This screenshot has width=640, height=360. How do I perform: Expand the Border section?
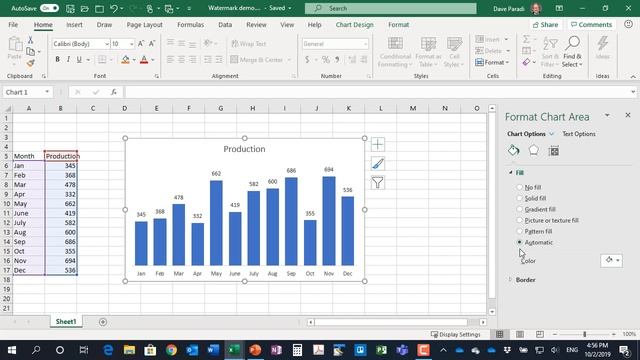[510, 280]
